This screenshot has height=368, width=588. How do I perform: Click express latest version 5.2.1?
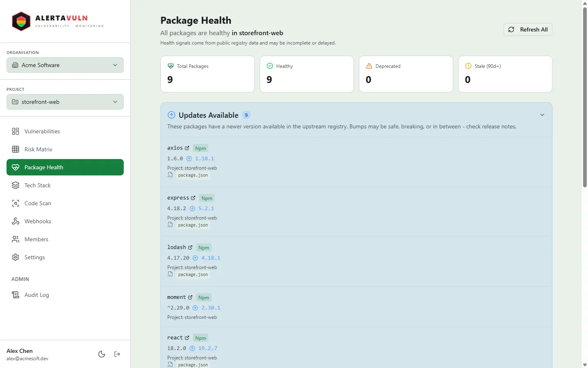[x=206, y=209]
